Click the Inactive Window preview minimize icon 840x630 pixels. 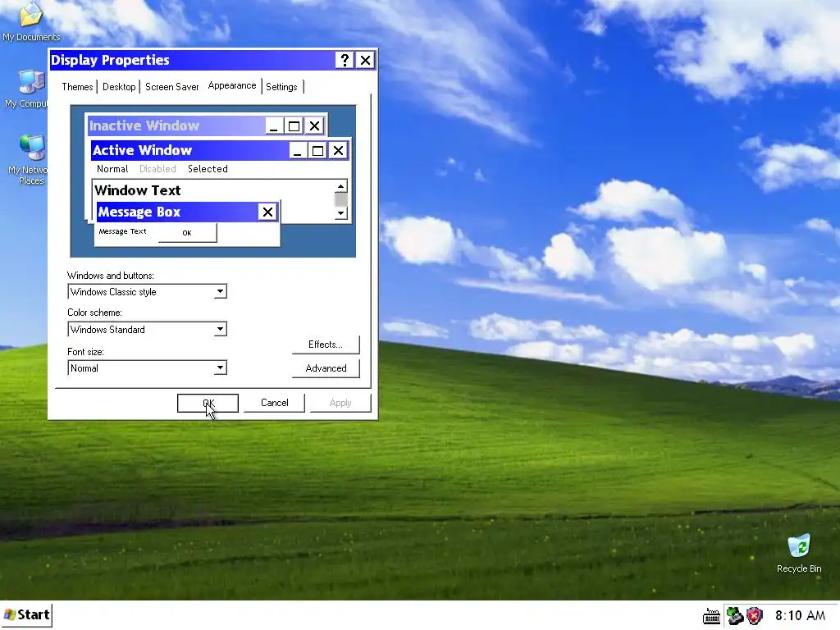coord(274,126)
